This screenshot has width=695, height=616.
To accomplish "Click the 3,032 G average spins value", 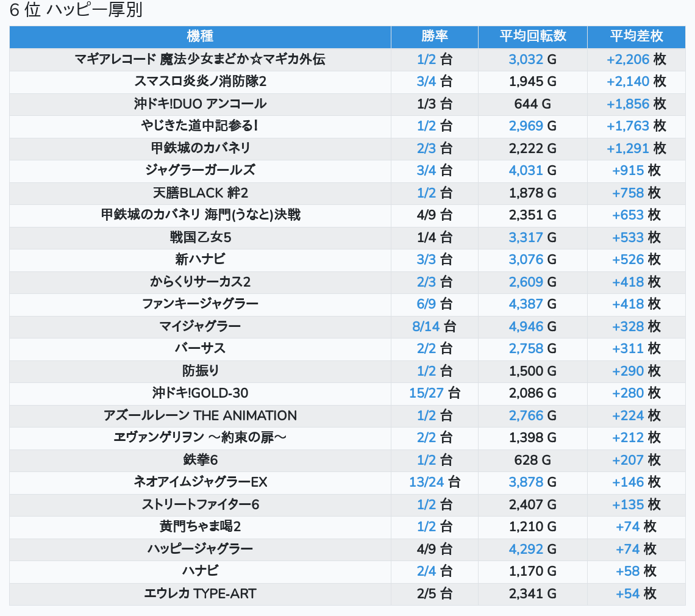I will pos(532,59).
